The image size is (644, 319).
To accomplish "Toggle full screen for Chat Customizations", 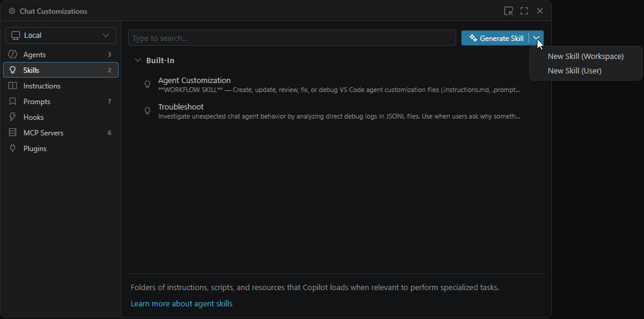I will coord(524,11).
